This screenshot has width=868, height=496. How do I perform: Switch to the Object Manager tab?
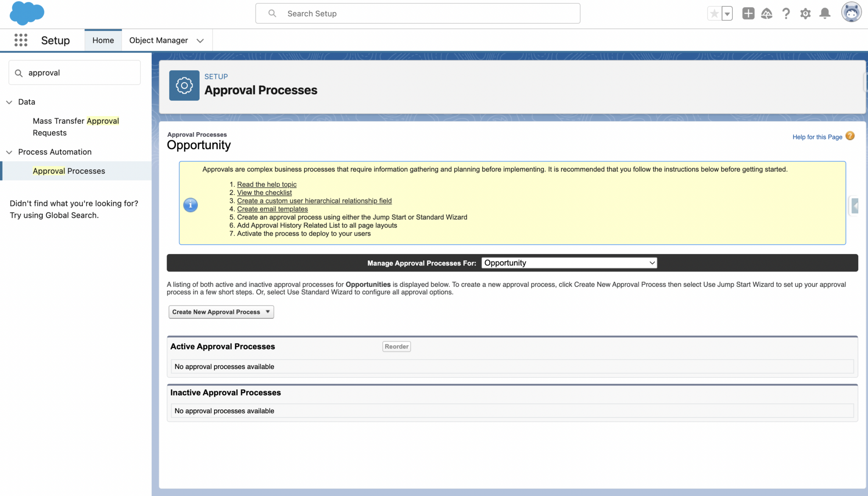tap(158, 40)
